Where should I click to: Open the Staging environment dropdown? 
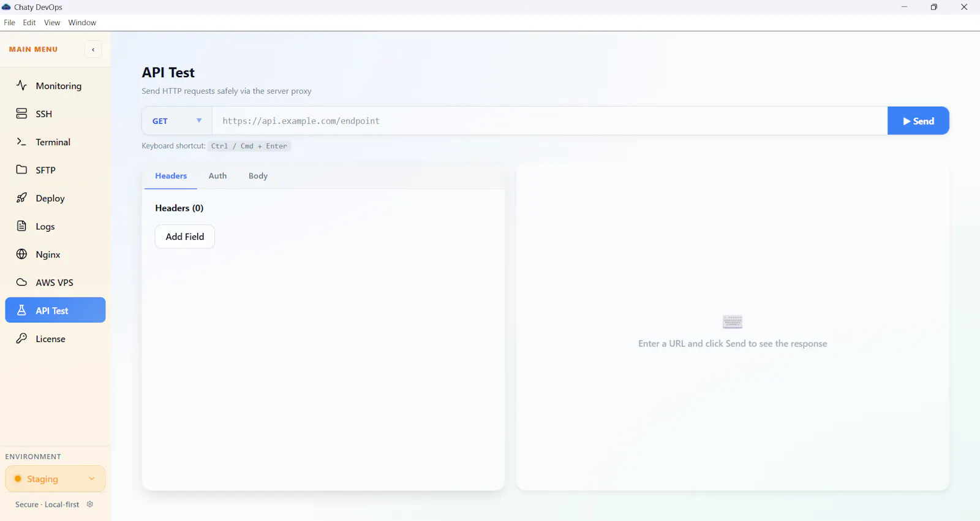tap(55, 479)
